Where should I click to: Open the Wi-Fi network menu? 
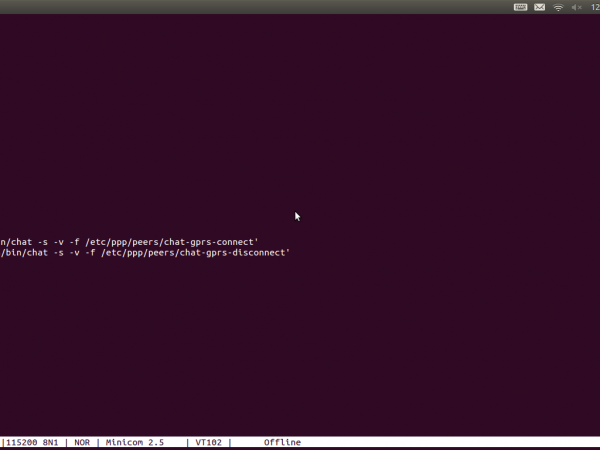click(558, 7)
